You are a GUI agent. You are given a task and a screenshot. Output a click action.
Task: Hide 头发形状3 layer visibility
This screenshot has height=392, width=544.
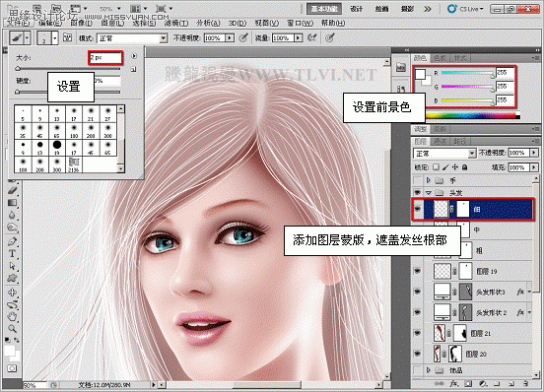pos(418,292)
